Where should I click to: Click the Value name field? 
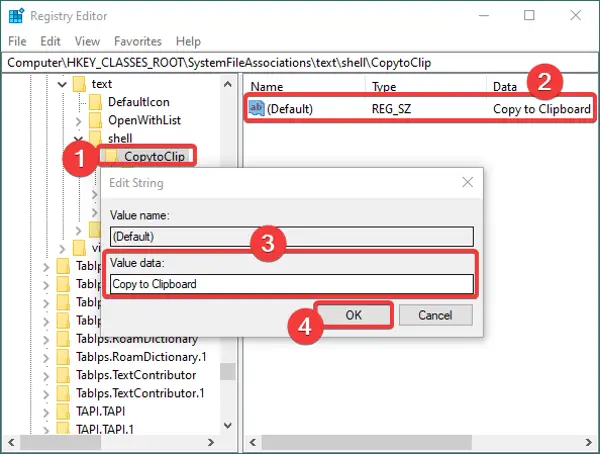coord(292,237)
